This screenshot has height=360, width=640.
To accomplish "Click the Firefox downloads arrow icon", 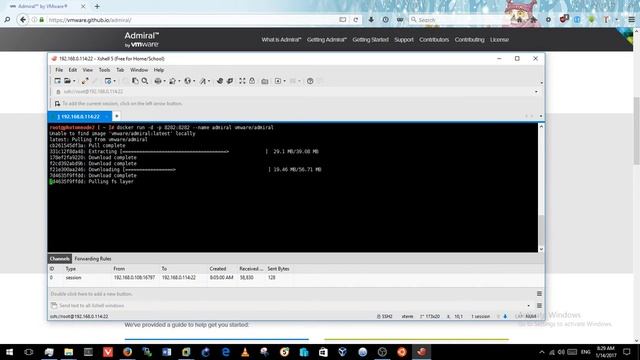I will (371, 20).
